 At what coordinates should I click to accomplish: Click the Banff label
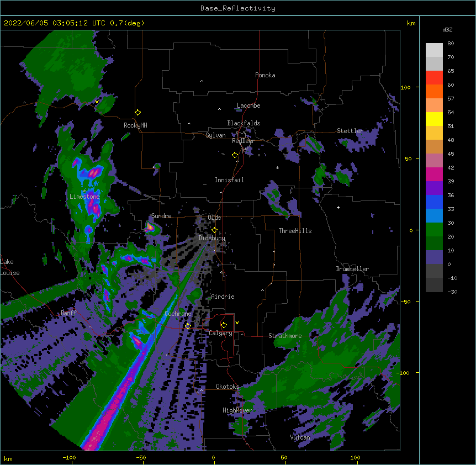click(68, 313)
